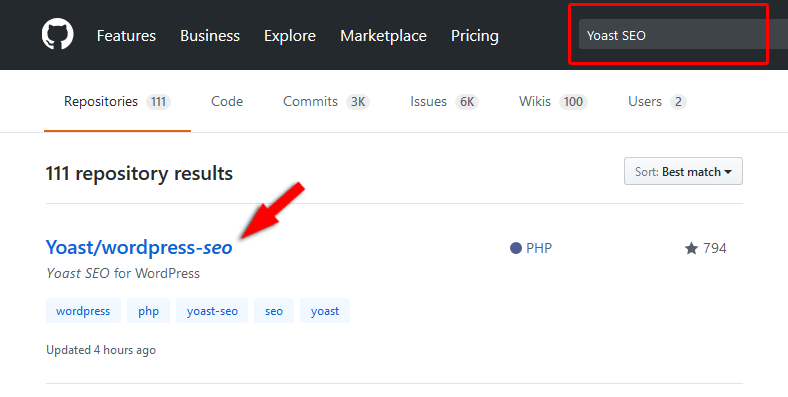Open the Marketplace nav link
The image size is (788, 397).
pyautogui.click(x=383, y=36)
